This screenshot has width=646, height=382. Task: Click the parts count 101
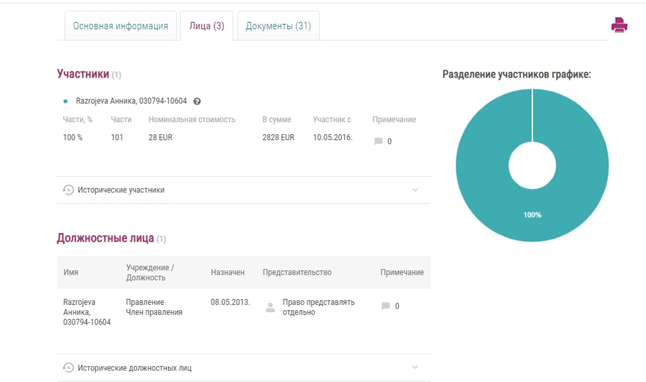click(x=117, y=137)
